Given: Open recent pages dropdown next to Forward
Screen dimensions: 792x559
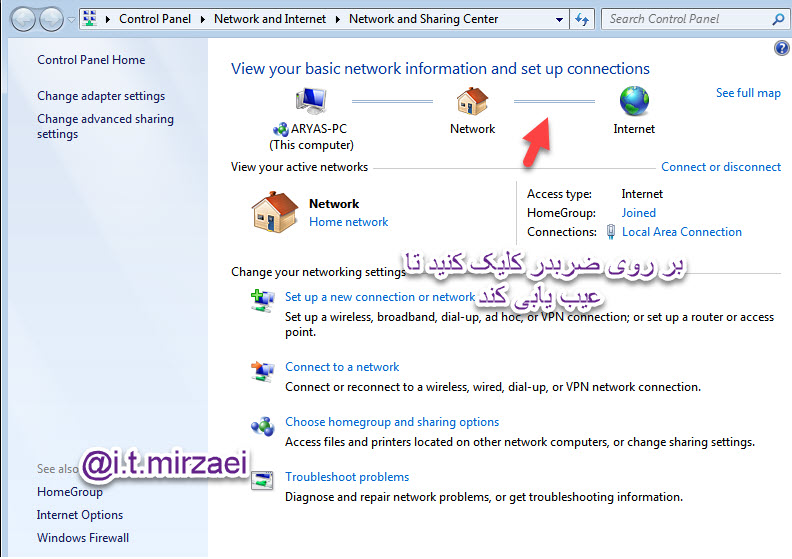Looking at the screenshot, I should (71, 20).
